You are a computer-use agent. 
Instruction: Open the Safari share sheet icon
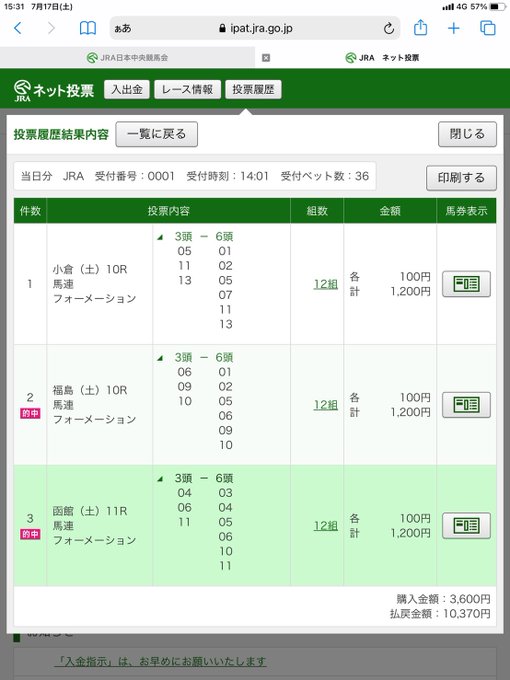coord(420,28)
